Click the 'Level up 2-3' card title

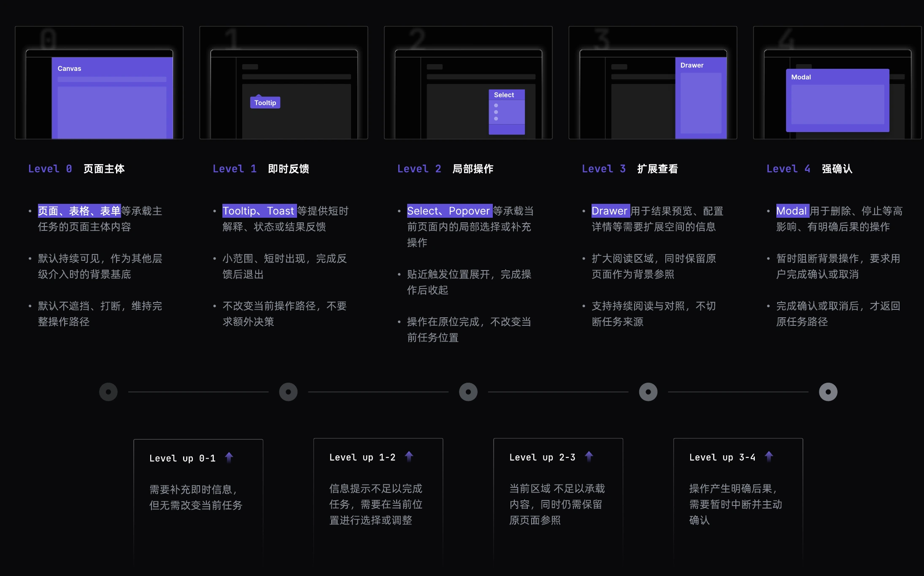tap(542, 457)
